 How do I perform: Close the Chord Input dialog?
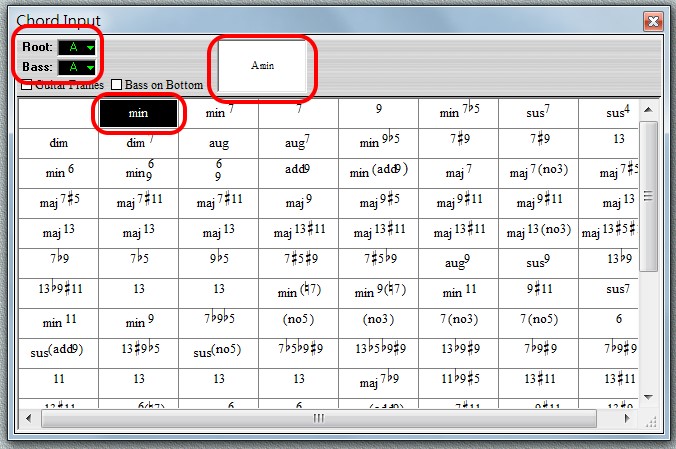coord(653,21)
